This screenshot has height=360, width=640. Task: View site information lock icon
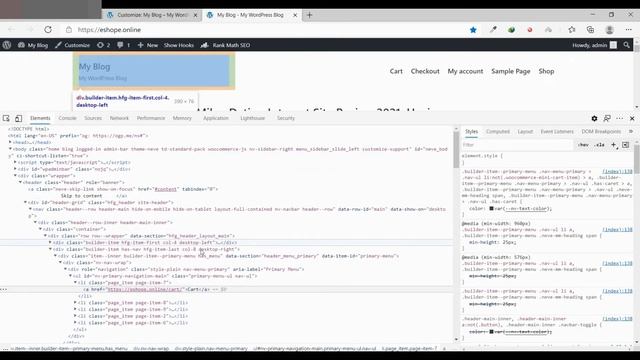[69, 30]
